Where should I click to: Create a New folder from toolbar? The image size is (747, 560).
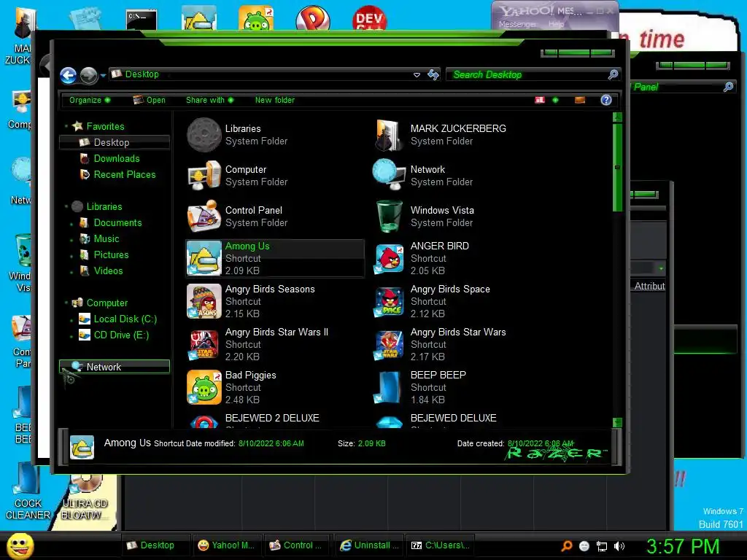[x=275, y=100]
